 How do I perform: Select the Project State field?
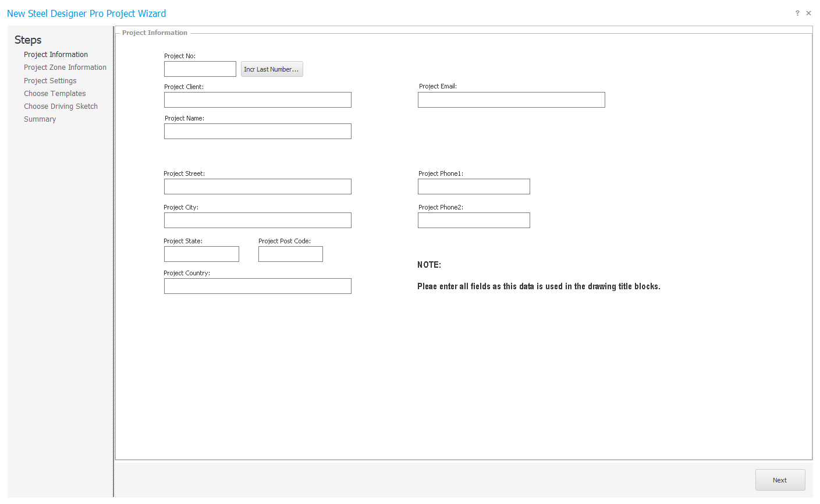pyautogui.click(x=201, y=254)
